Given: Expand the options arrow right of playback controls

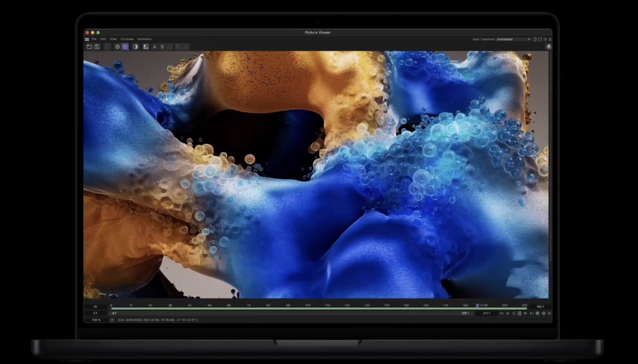Looking at the screenshot, I should tap(549, 313).
